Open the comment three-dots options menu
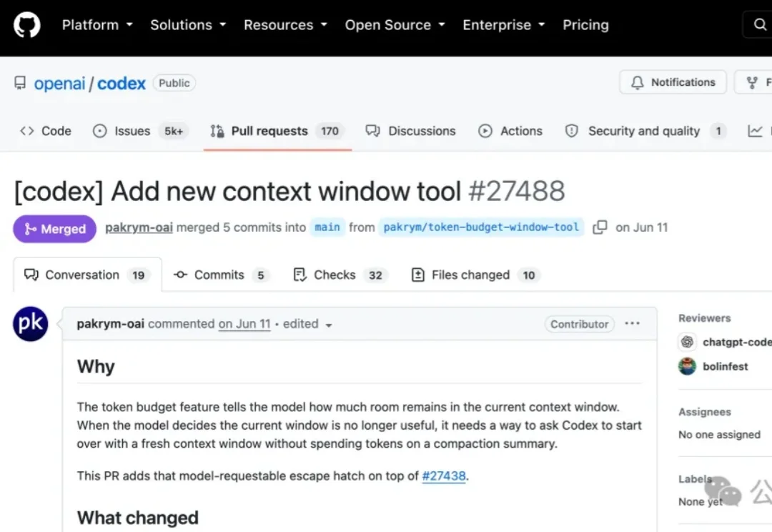 click(632, 324)
